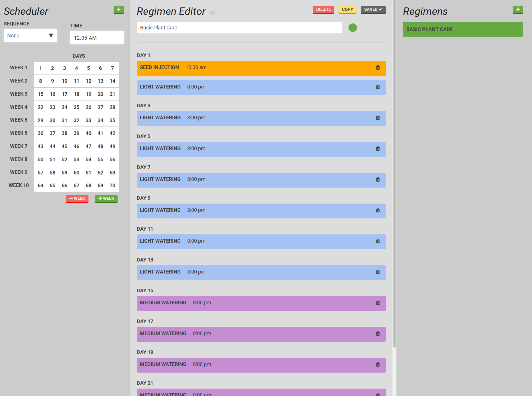
Task: Click the red Delete button
Action: point(323,10)
